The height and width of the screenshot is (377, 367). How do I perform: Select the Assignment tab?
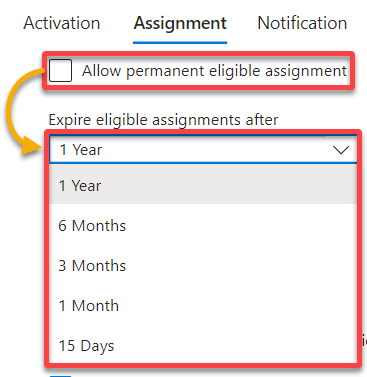180,23
